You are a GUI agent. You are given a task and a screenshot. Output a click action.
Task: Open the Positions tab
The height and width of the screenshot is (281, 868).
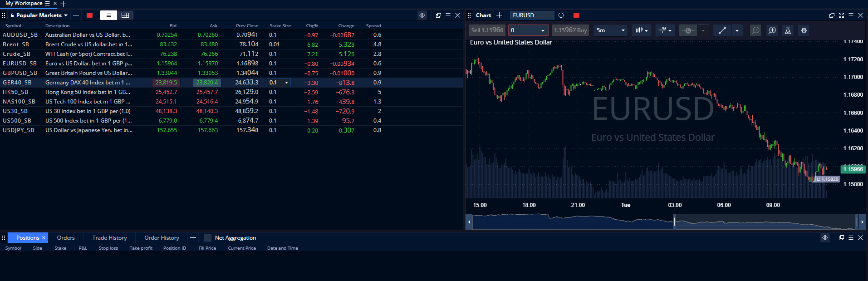28,238
